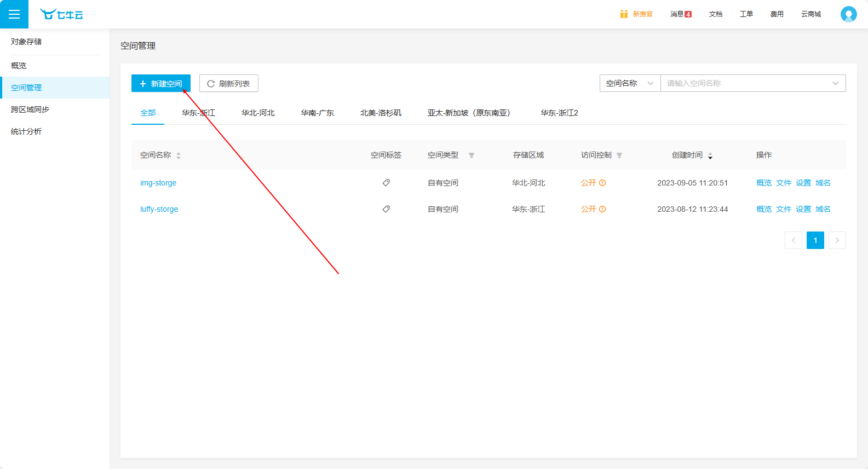Open the 工单 top navigation link
Viewport: 868px width, 469px height.
click(x=746, y=14)
